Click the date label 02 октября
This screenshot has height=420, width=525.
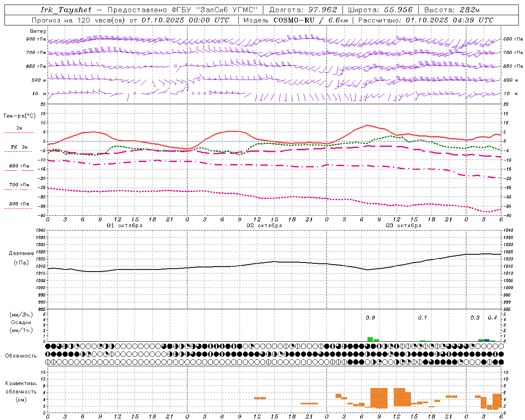click(264, 226)
